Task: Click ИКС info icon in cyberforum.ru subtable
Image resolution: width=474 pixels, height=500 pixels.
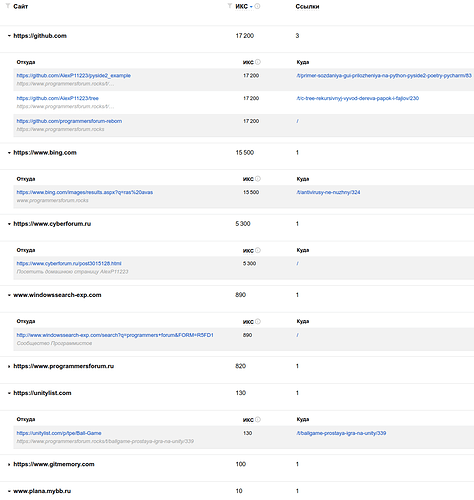Action: click(258, 250)
